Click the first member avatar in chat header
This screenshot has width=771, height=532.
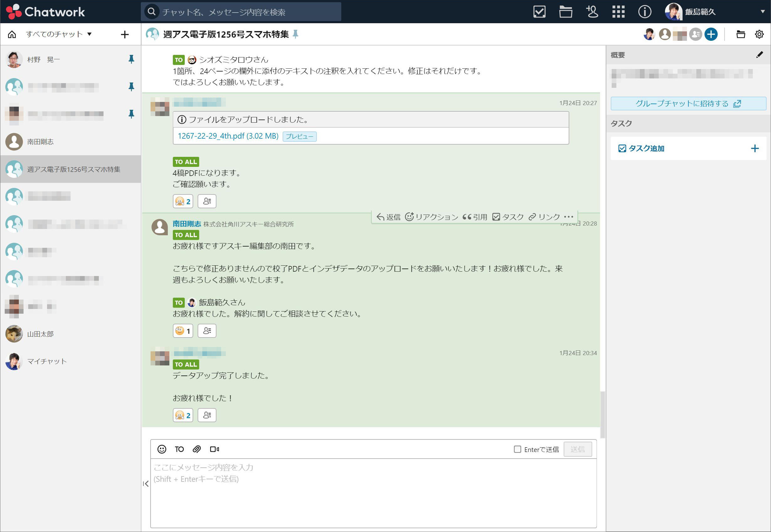649,34
